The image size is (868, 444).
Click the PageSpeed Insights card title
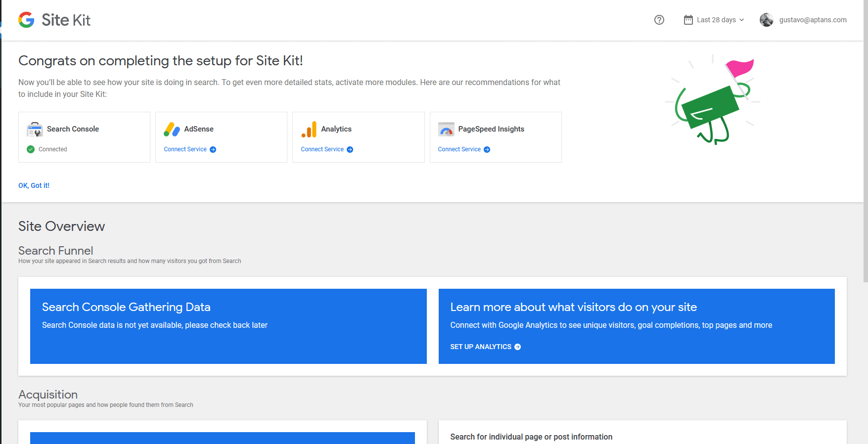491,129
